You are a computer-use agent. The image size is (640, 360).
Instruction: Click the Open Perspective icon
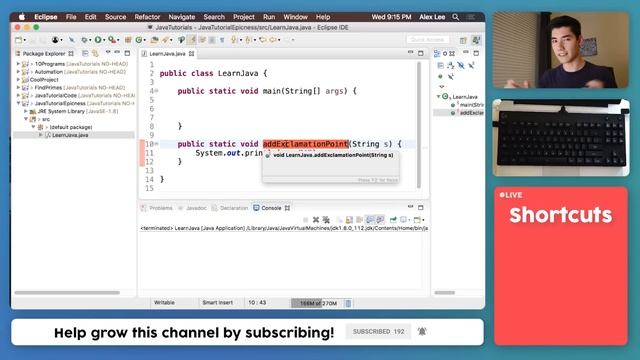[463, 40]
